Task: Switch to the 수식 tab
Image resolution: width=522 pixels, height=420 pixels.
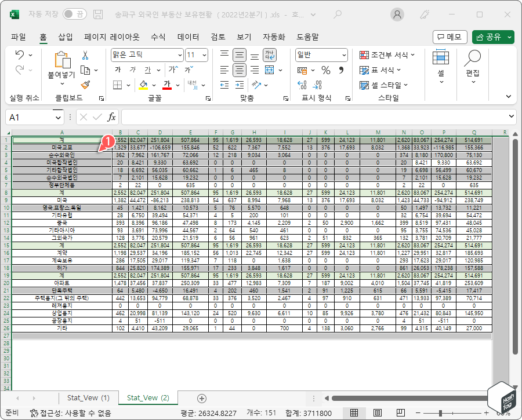Action: (158, 37)
